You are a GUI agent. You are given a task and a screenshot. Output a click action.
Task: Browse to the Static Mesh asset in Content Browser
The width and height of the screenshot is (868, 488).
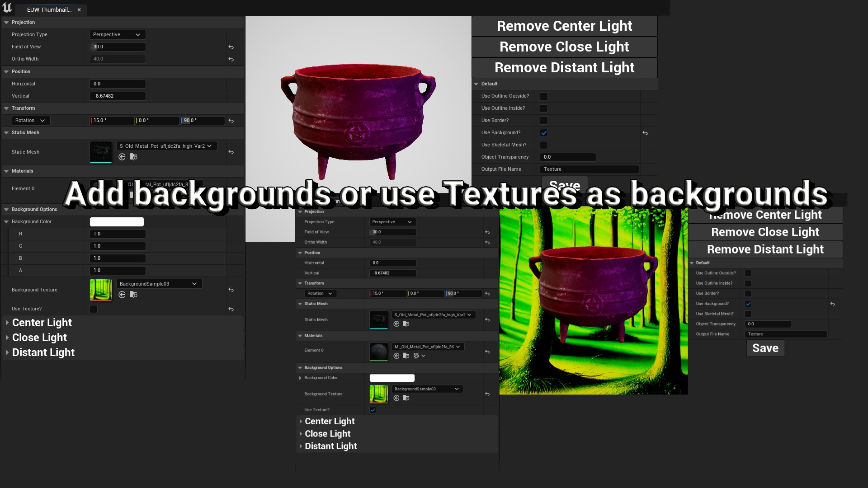point(133,157)
